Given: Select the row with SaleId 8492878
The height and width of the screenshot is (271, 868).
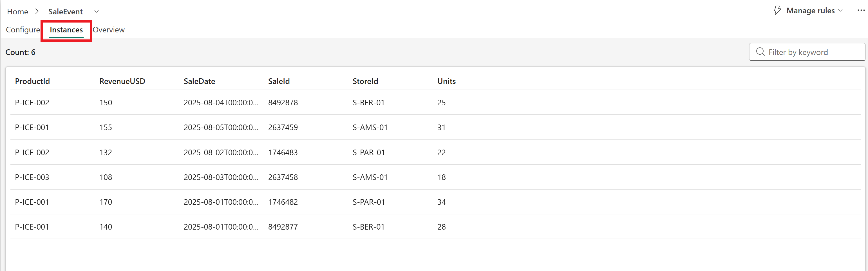Looking at the screenshot, I should pos(435,103).
